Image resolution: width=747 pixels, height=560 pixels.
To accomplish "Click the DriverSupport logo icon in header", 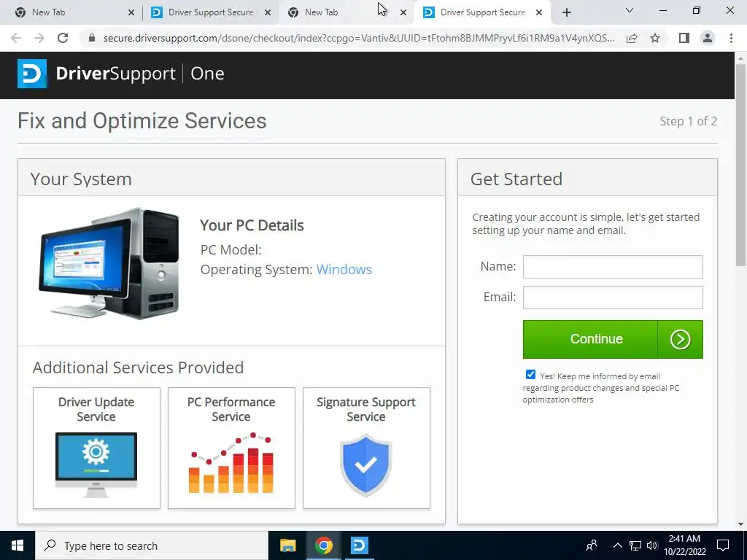I will pos(32,74).
